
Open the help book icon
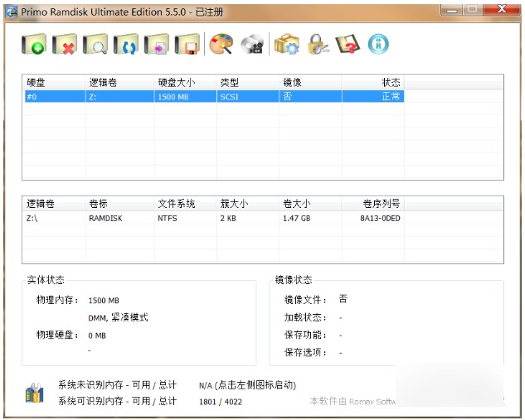point(348,44)
